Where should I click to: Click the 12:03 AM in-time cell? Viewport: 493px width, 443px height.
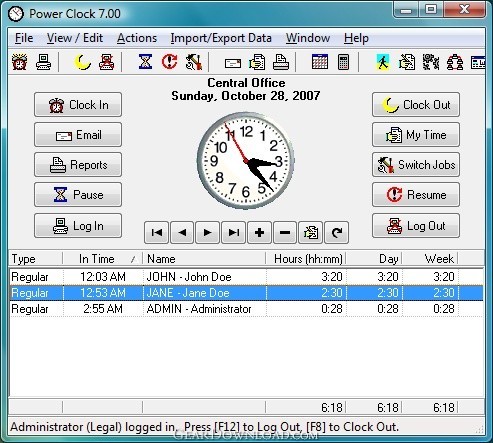[103, 277]
